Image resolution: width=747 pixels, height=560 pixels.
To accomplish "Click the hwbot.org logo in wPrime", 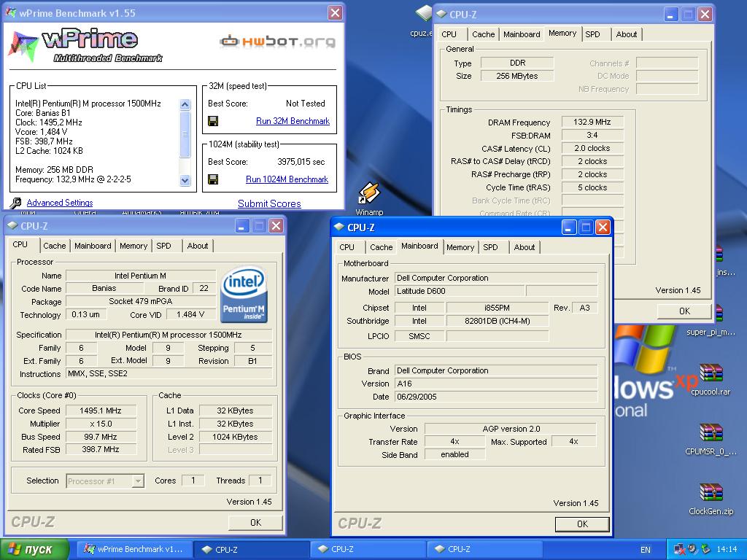I will pyautogui.click(x=277, y=42).
